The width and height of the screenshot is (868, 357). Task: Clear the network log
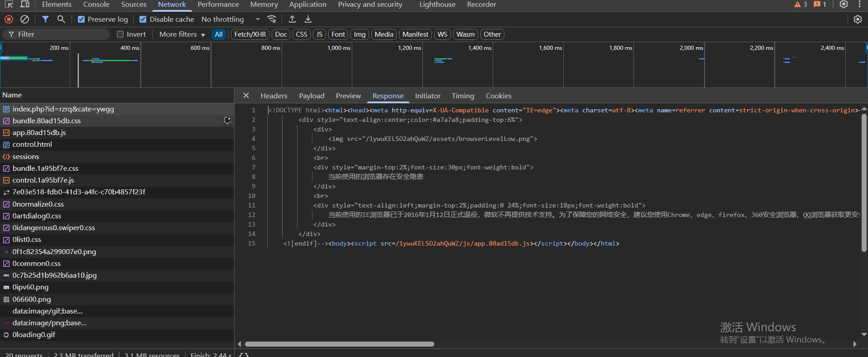click(25, 19)
